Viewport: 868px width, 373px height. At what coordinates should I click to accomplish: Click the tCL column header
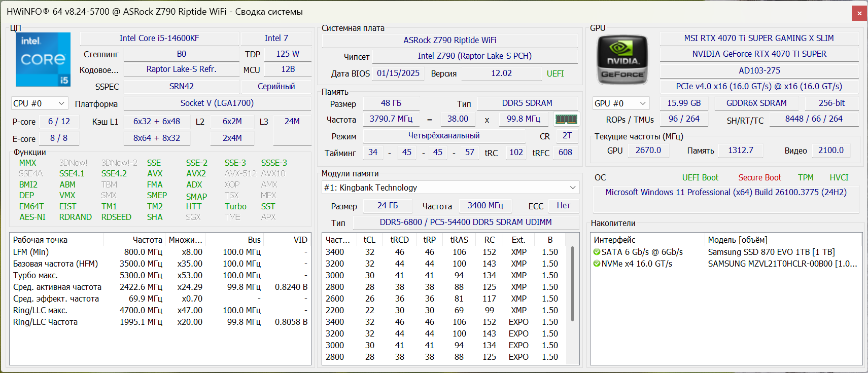(x=369, y=240)
